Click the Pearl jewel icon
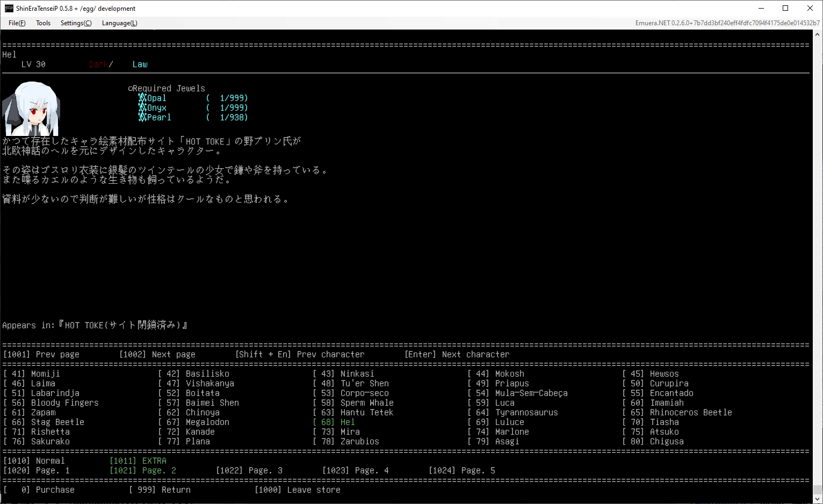The image size is (823, 504). (x=142, y=117)
